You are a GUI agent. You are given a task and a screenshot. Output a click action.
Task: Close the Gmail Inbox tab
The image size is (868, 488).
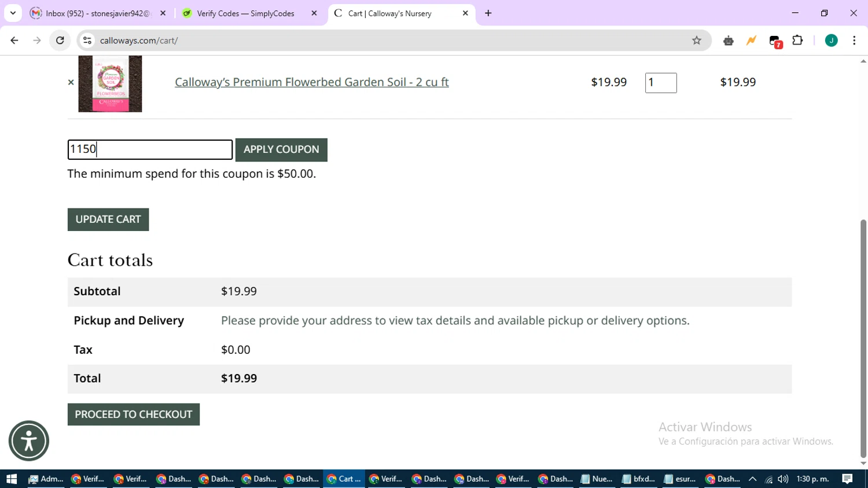click(x=163, y=13)
